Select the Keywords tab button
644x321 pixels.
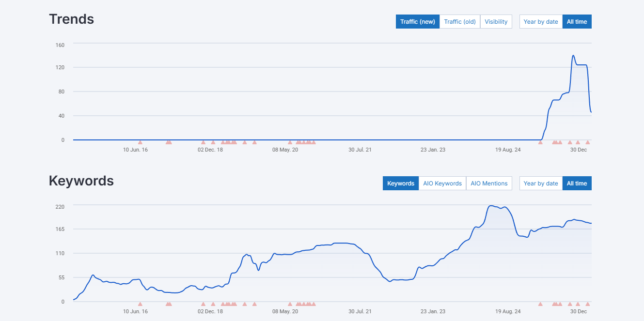point(400,183)
